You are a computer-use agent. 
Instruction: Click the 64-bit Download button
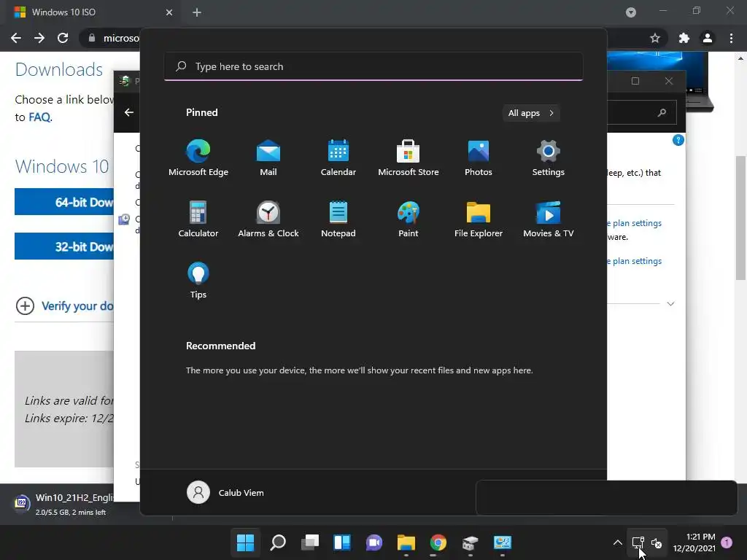click(64, 202)
